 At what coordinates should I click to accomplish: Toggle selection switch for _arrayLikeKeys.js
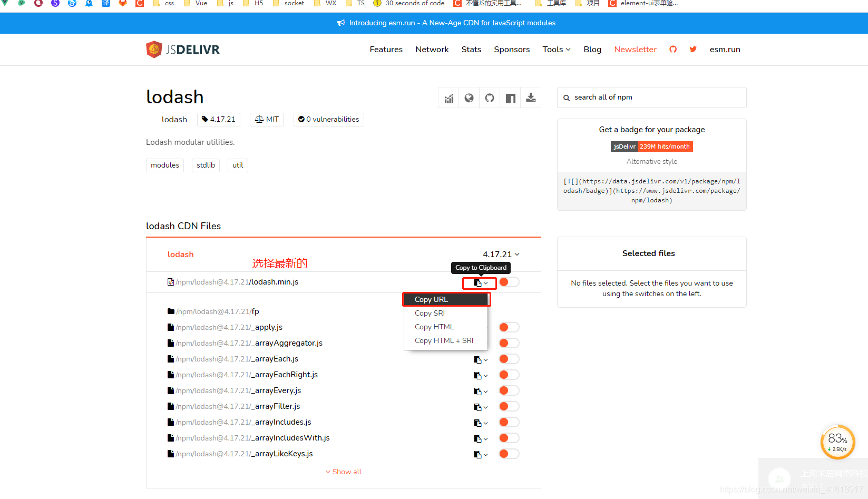[x=509, y=454]
